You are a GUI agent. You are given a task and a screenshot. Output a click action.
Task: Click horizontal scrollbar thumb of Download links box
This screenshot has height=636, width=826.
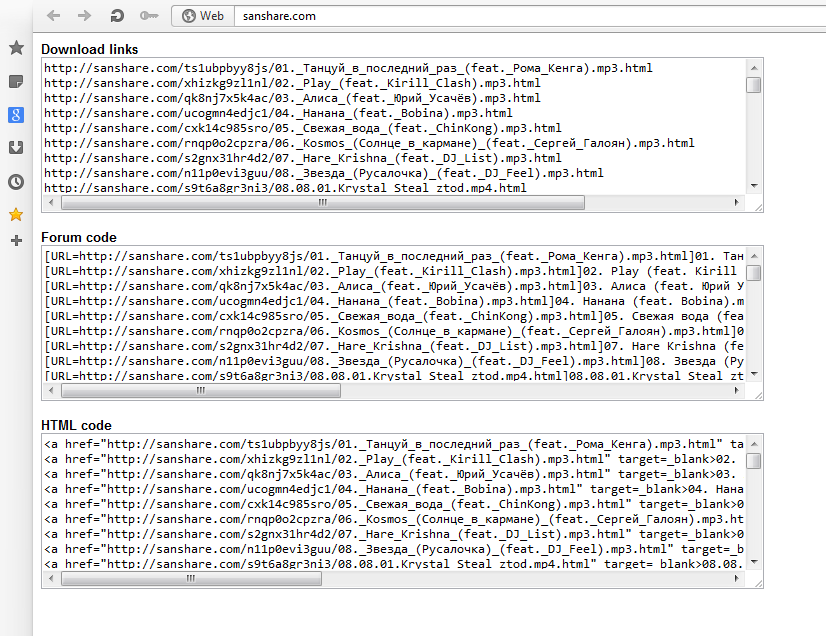point(323,202)
